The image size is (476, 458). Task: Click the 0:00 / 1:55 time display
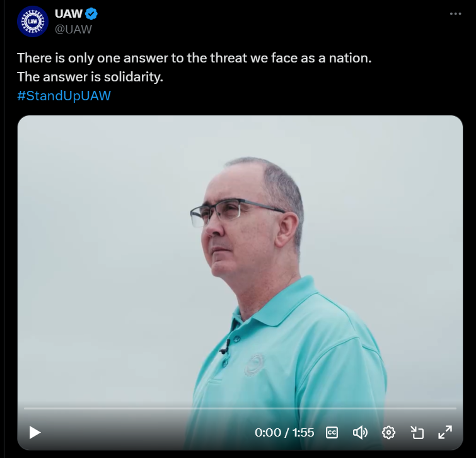tap(284, 433)
